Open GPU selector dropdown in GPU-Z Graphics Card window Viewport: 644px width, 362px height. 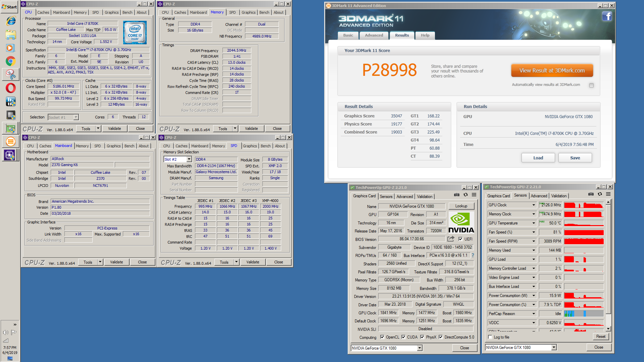[x=420, y=348]
